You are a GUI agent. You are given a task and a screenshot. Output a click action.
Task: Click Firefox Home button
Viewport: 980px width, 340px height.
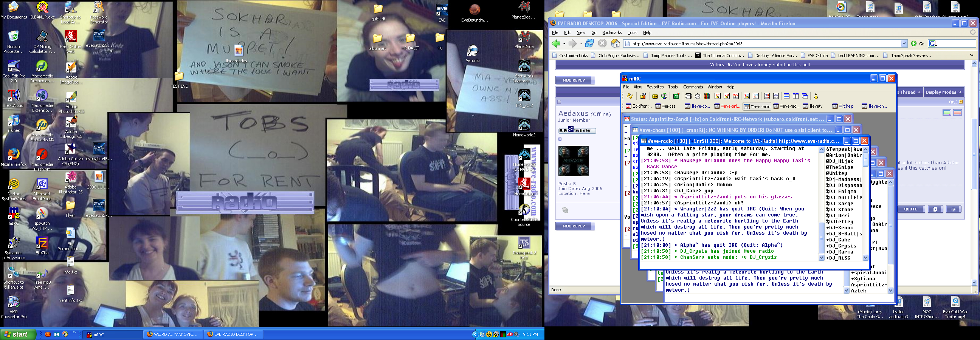(x=615, y=43)
